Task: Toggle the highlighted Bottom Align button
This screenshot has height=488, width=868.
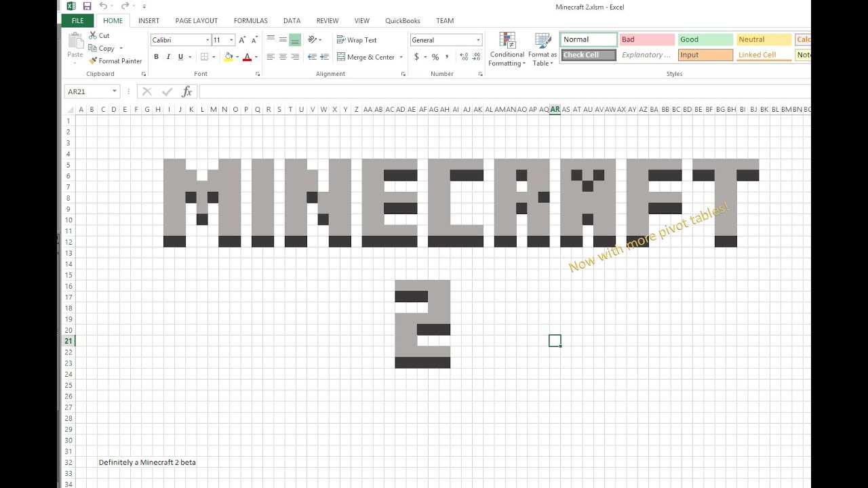Action: coord(295,39)
